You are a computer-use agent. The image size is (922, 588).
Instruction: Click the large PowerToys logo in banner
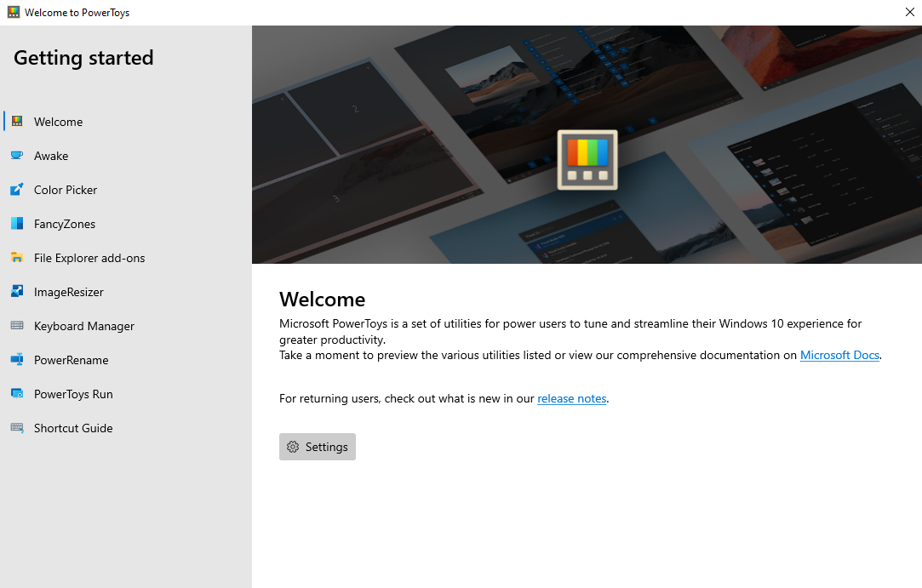tap(587, 160)
